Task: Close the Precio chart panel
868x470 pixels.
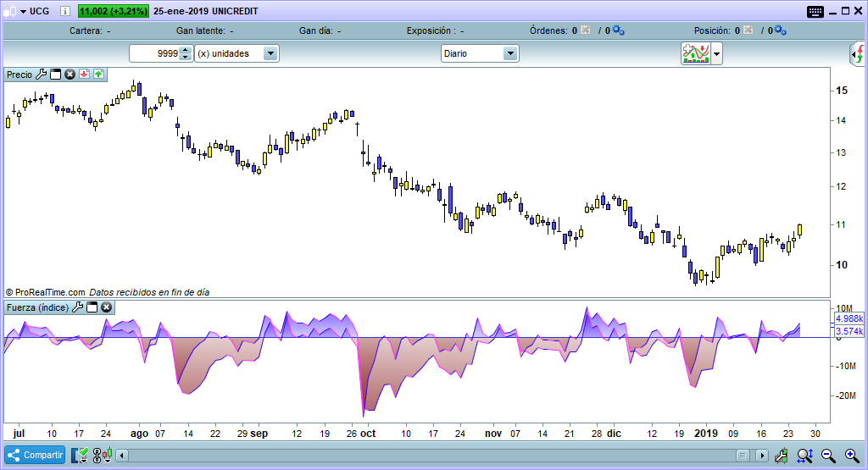Action: [70, 75]
